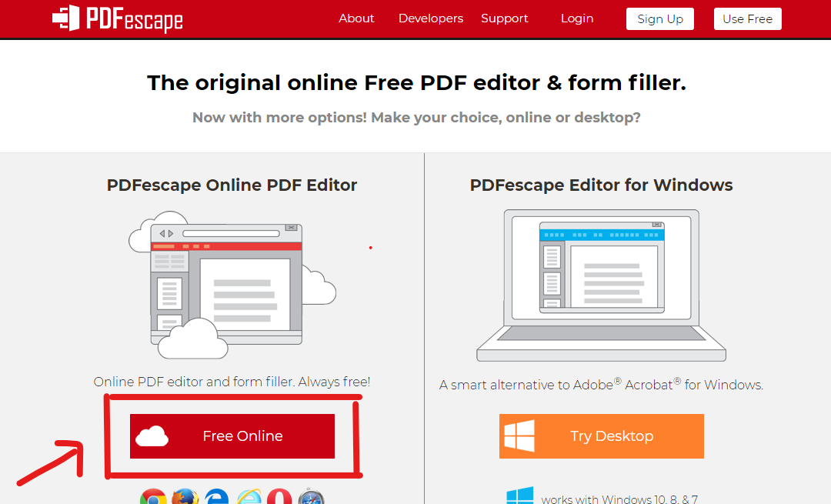Click the main headline 'The original online Free PDF editor'
The image size is (831, 504).
point(416,82)
